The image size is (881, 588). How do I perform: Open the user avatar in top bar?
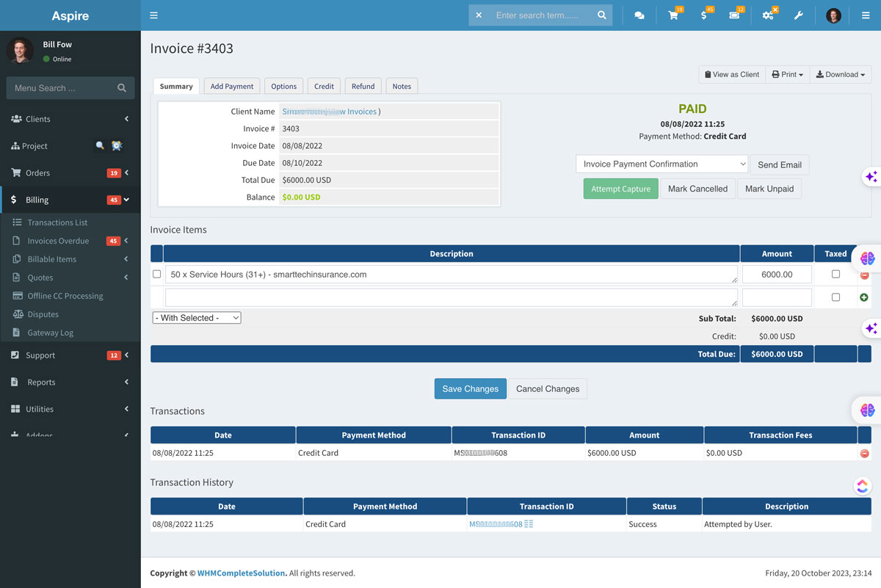833,15
